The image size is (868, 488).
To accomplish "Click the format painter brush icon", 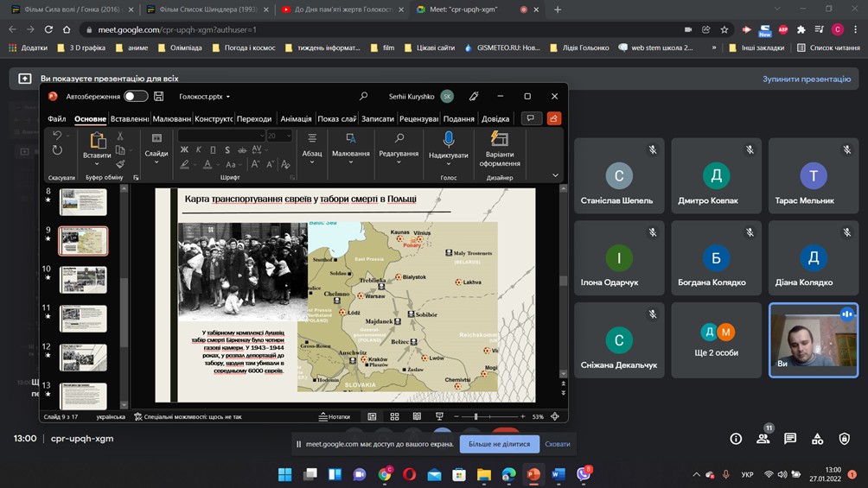I will pos(120,164).
